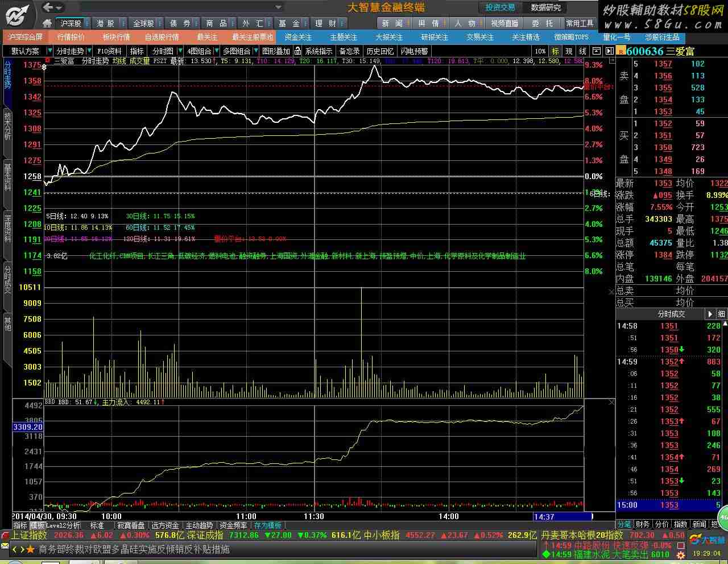Toggle the 成交量 indicator label
728x564 pixels.
click(x=140, y=61)
